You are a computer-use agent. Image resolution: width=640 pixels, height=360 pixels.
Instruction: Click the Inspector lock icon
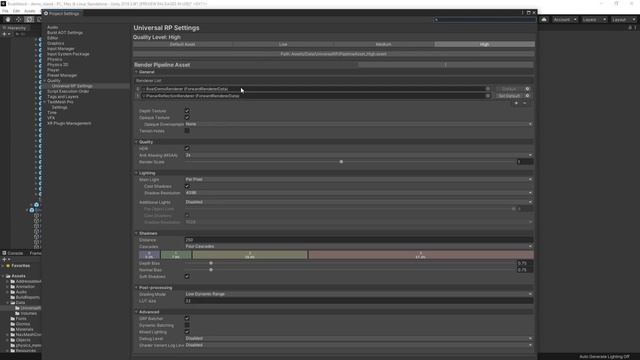pyautogui.click(x=630, y=28)
